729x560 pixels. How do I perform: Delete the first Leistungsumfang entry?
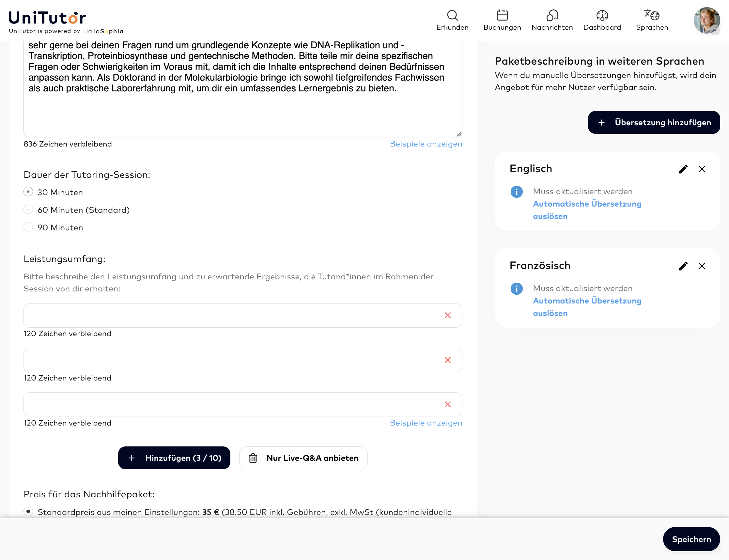coord(447,315)
